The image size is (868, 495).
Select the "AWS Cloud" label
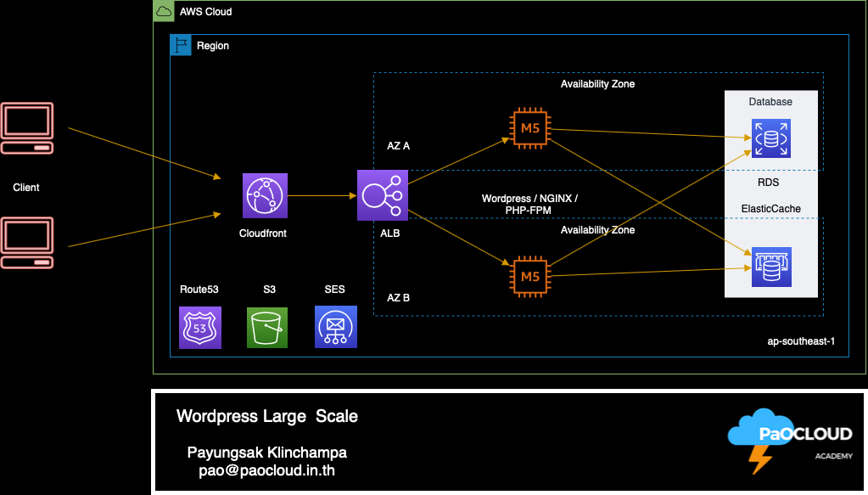pyautogui.click(x=205, y=12)
